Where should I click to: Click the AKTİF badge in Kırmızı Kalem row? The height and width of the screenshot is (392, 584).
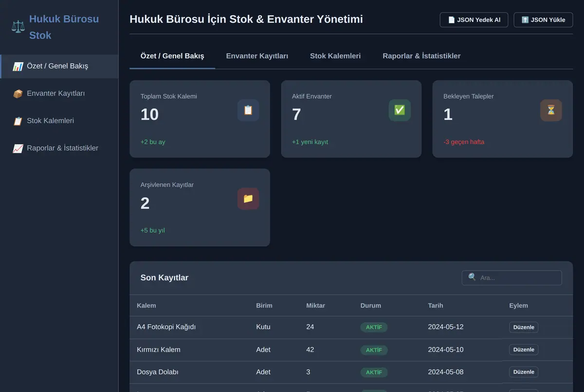374,350
